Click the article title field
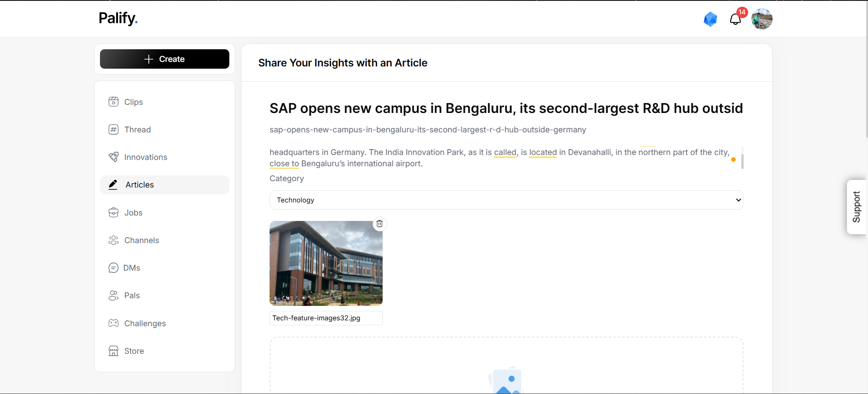Screen dimensions: 868x394 506,108
